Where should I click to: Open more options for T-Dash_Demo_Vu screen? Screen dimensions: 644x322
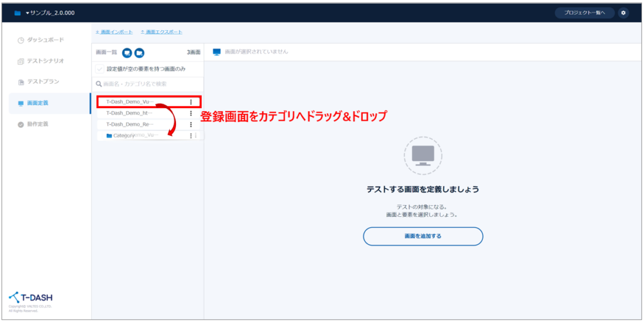click(x=191, y=102)
